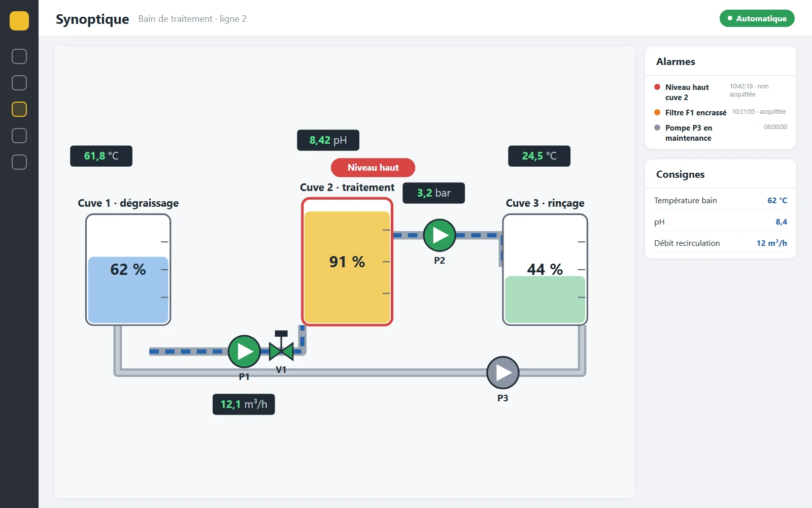Select Cuve 2 traitement tank

click(347, 262)
